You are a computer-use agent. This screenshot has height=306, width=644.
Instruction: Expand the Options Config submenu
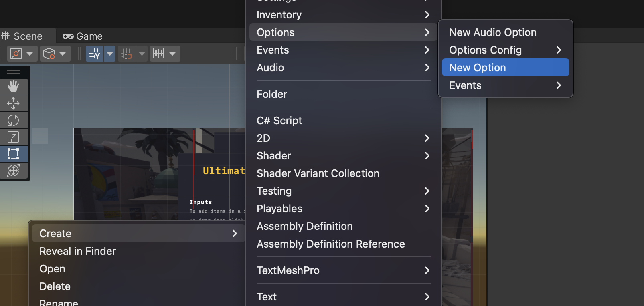coord(559,50)
